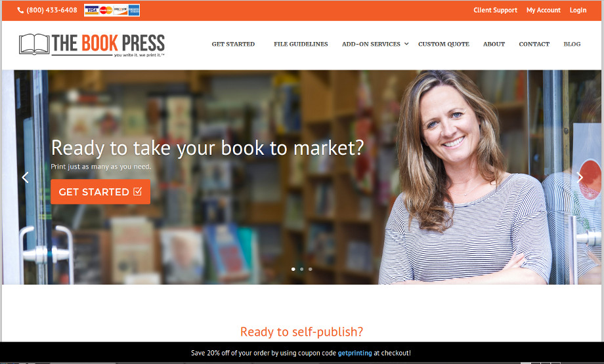604x364 pixels.
Task: Click the Visa card icon
Action: click(x=91, y=10)
